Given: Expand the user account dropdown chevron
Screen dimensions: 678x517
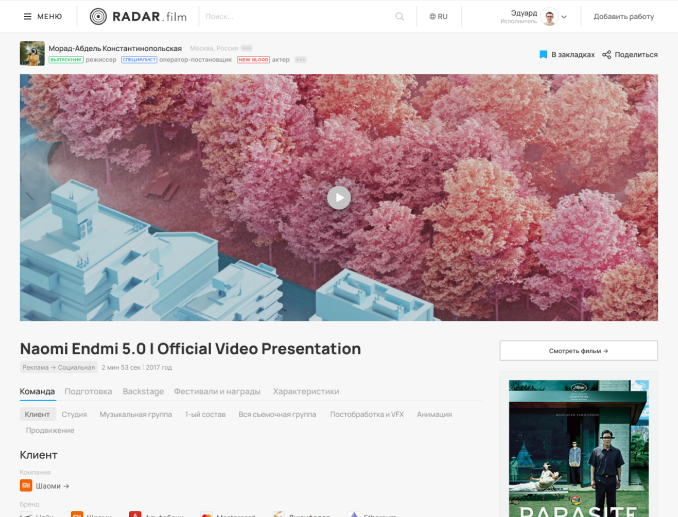Looking at the screenshot, I should (x=564, y=17).
